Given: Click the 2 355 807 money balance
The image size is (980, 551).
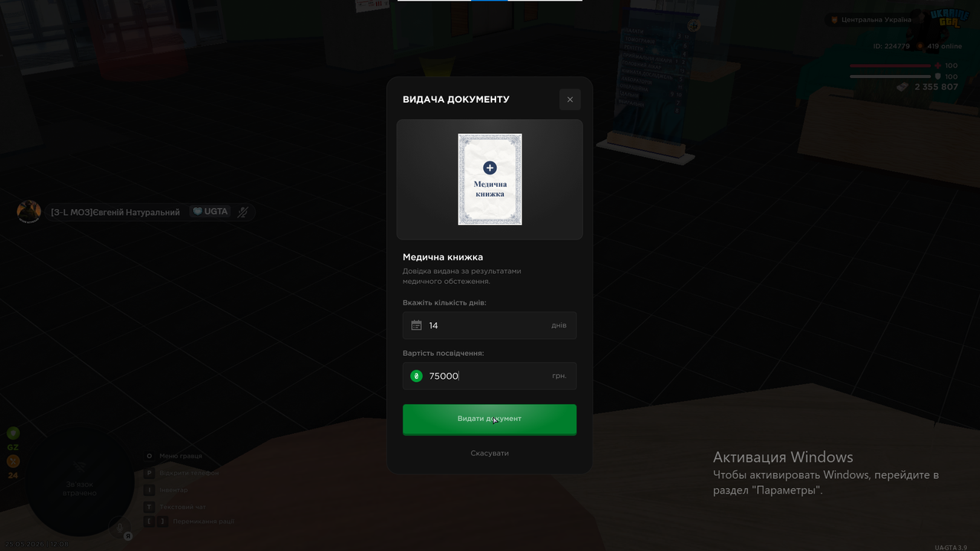Looking at the screenshot, I should [936, 87].
